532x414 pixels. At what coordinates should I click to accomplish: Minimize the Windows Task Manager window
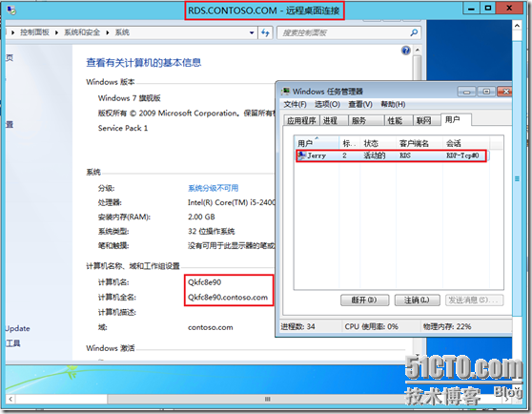(x=466, y=92)
